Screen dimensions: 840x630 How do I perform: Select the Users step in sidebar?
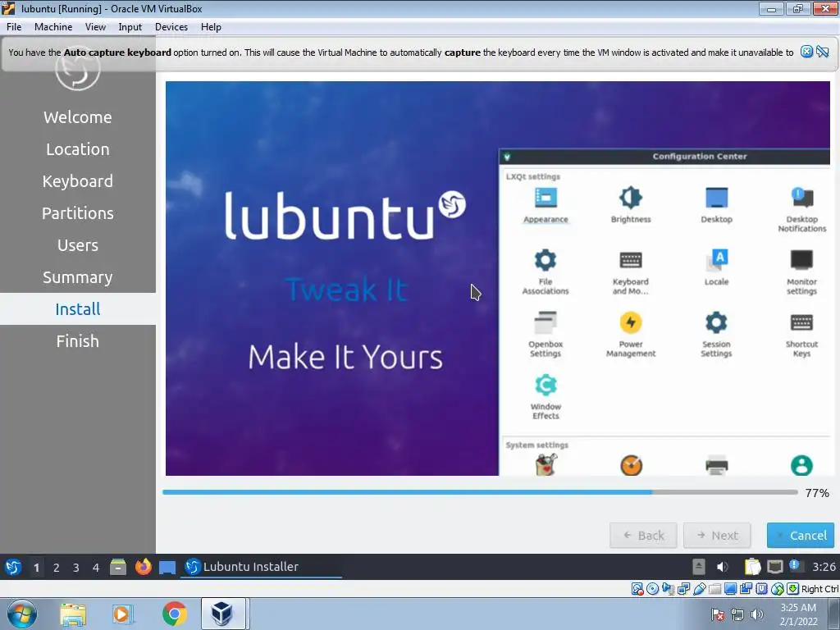[x=78, y=245]
